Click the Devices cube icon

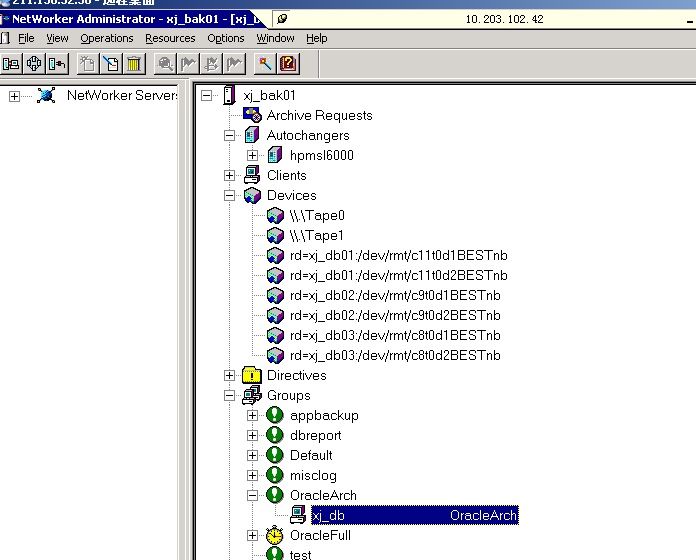(x=252, y=195)
